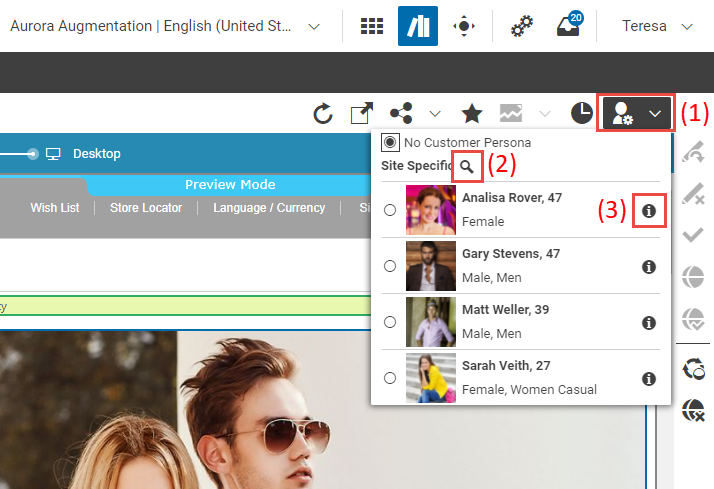
Task: Click the Wish List link
Action: (x=56, y=208)
